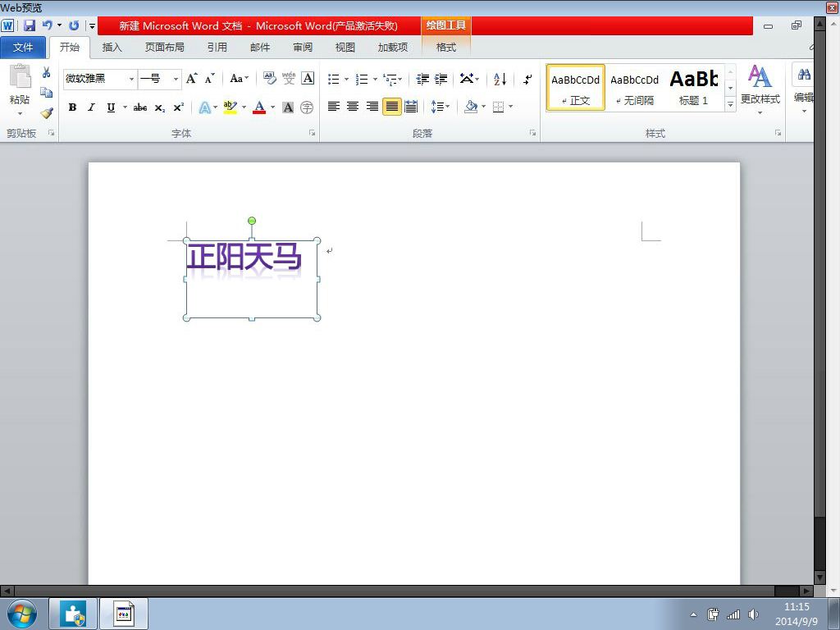Apply yellow text highlight color
Viewport: 840px width, 630px height.
[x=230, y=107]
